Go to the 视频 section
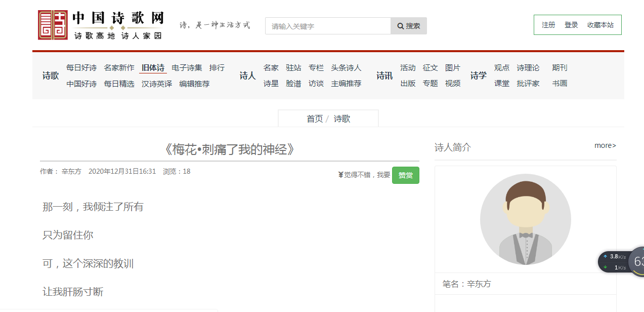 pyautogui.click(x=453, y=84)
